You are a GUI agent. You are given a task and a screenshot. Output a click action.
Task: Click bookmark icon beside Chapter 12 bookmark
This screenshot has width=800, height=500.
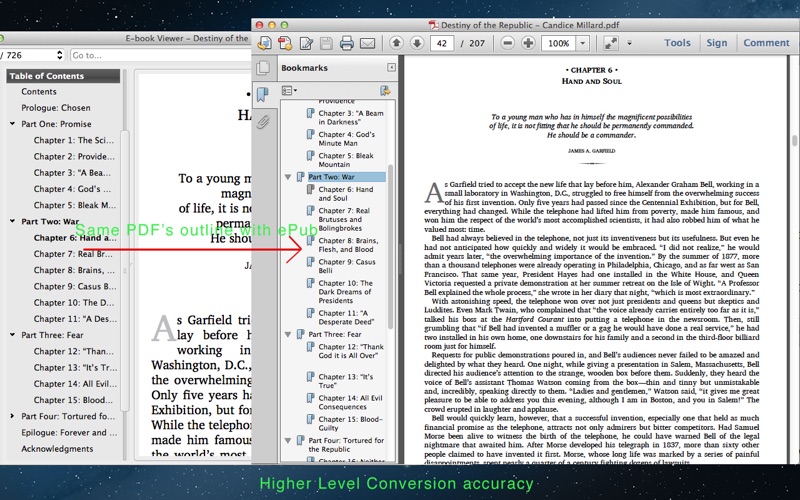[x=310, y=347]
